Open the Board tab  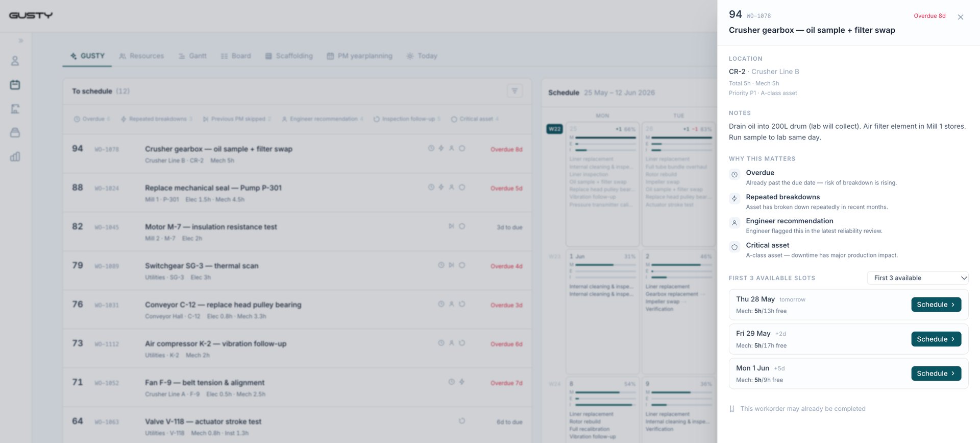(x=236, y=56)
